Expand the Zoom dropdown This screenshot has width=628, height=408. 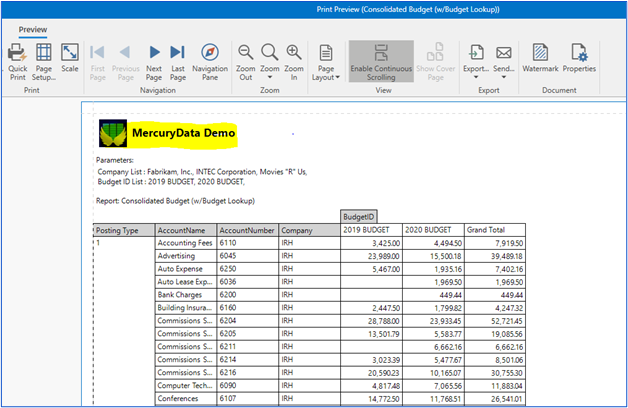[x=270, y=62]
